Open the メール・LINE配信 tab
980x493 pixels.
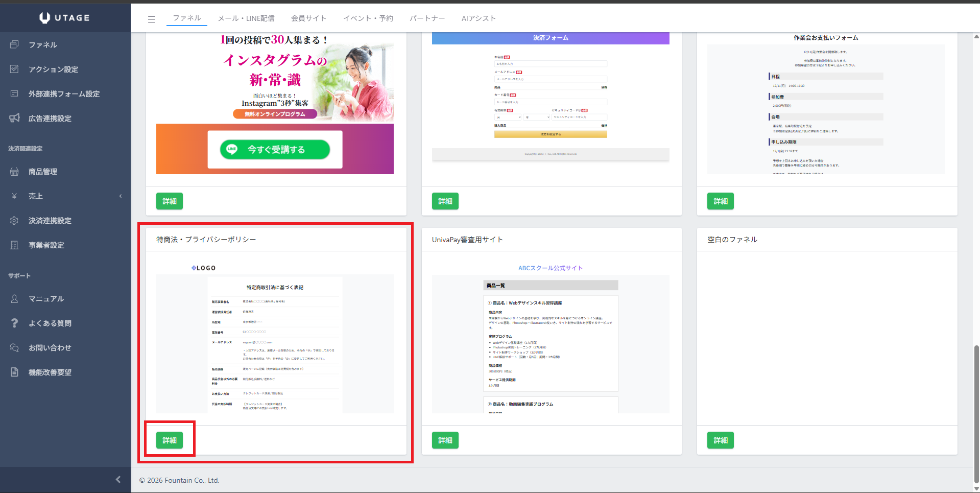[246, 18]
